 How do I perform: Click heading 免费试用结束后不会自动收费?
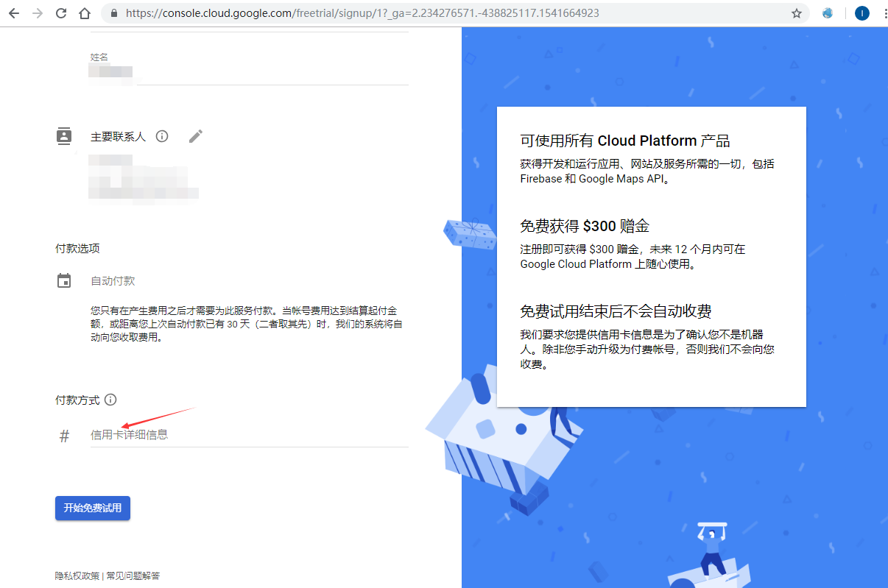[x=616, y=311]
